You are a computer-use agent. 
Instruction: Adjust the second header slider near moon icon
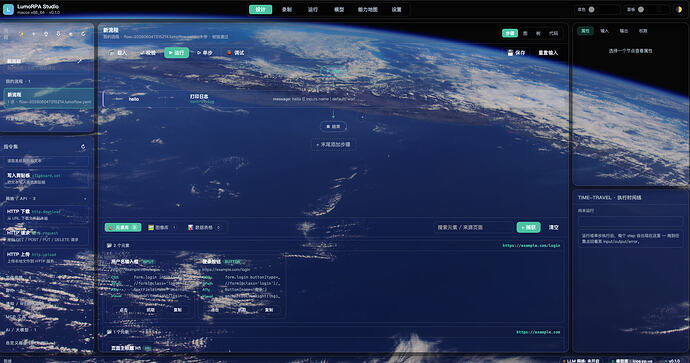(641, 9)
